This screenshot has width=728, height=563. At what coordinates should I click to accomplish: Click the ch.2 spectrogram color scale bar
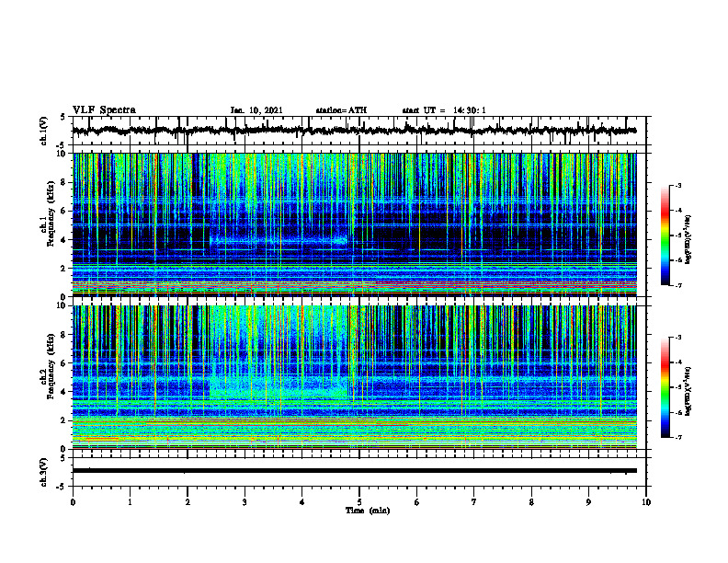[x=665, y=387]
